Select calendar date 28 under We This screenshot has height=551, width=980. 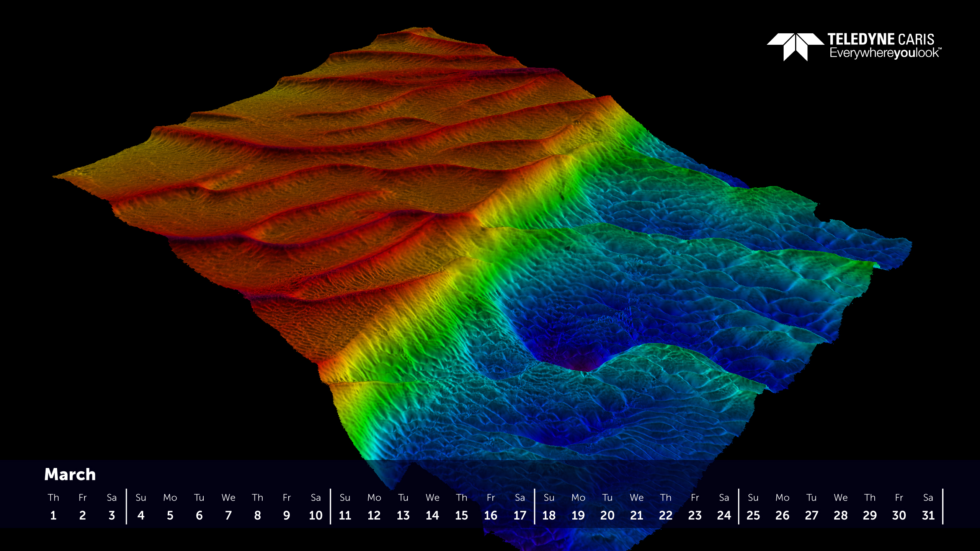(x=841, y=515)
